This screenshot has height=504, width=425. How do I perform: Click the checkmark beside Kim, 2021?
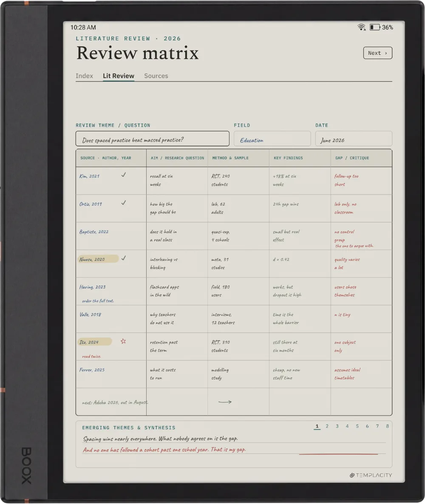[123, 175]
